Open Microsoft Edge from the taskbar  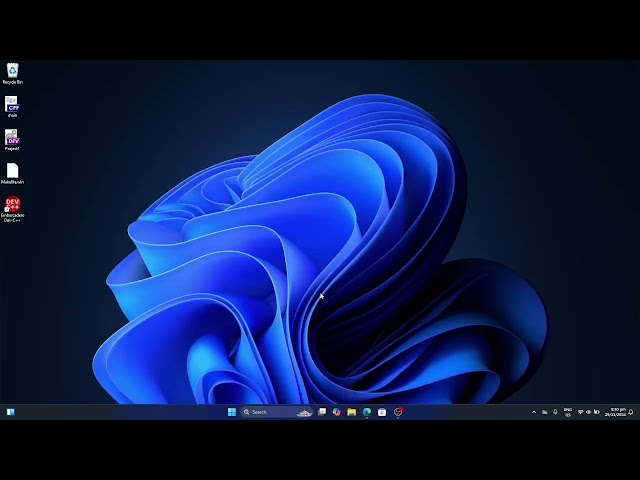(x=367, y=412)
